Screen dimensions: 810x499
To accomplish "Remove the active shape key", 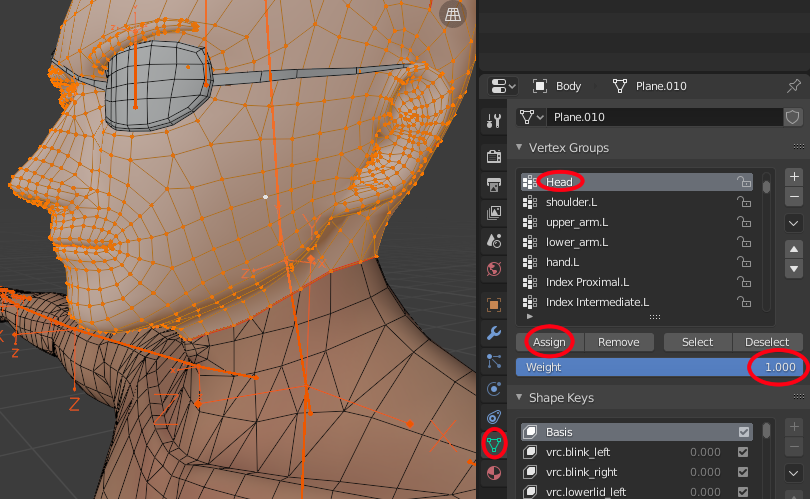I will click(x=794, y=446).
